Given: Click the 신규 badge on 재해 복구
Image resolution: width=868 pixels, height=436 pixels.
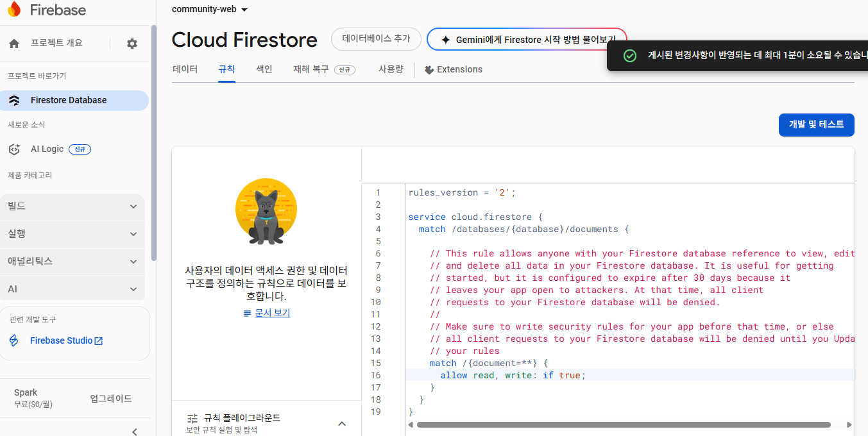Looking at the screenshot, I should tap(345, 70).
